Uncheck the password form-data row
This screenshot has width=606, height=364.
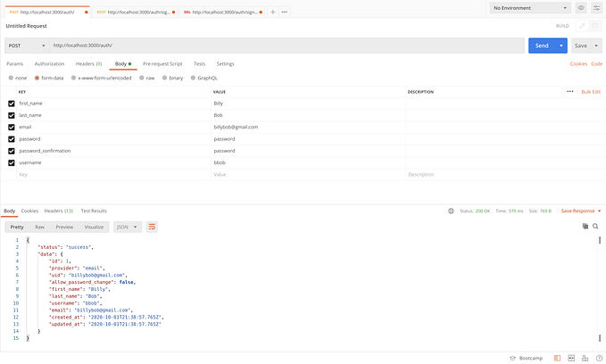12,139
